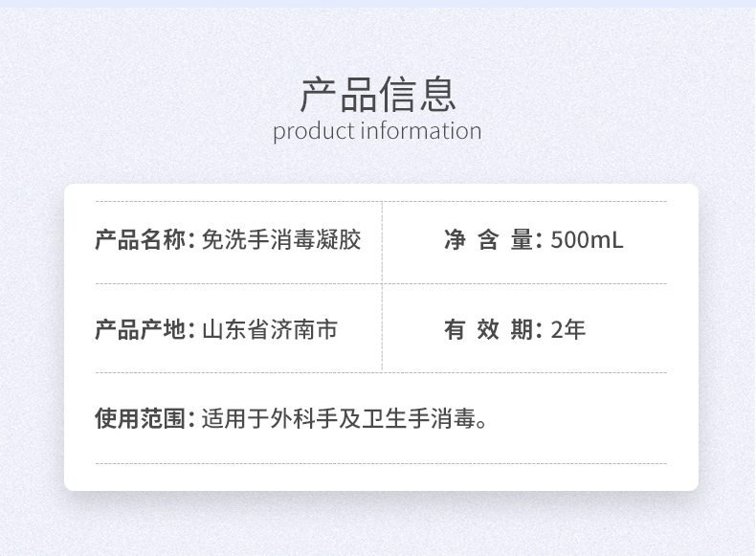The height and width of the screenshot is (556, 756).
Task: Click the top dotted line of the table
Action: pyautogui.click(x=239, y=201)
